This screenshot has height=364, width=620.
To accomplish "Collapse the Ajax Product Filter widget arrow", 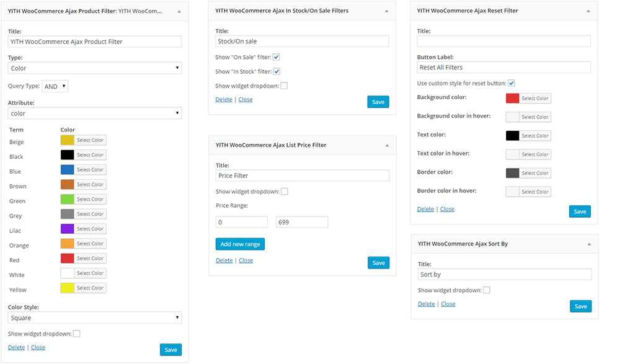I will (x=179, y=12).
